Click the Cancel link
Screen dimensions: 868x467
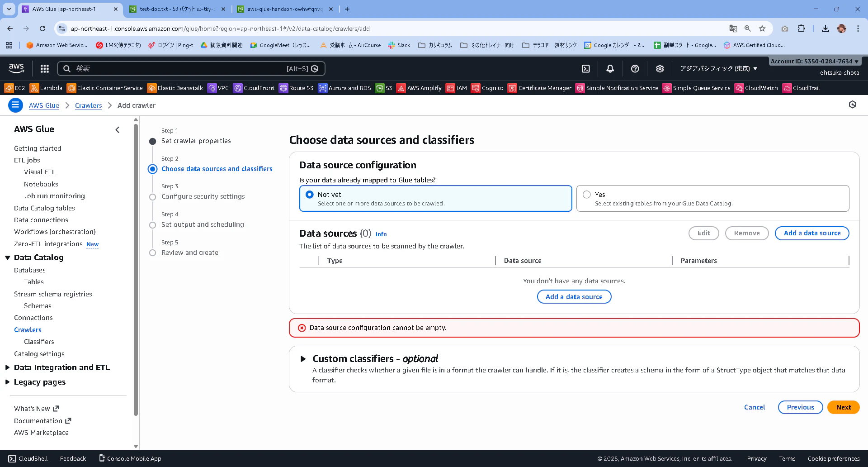pyautogui.click(x=755, y=407)
